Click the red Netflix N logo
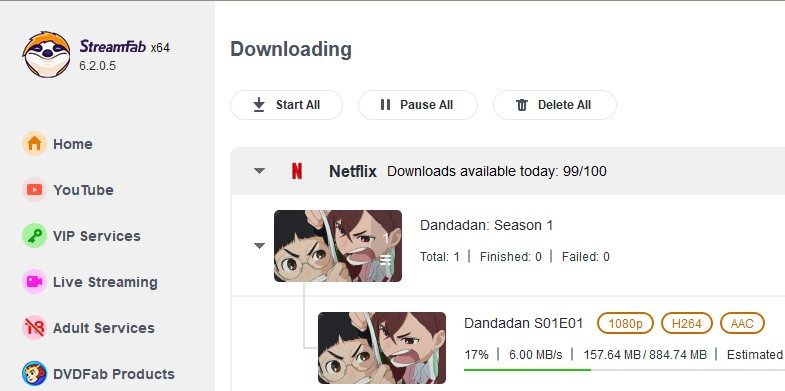 (297, 171)
